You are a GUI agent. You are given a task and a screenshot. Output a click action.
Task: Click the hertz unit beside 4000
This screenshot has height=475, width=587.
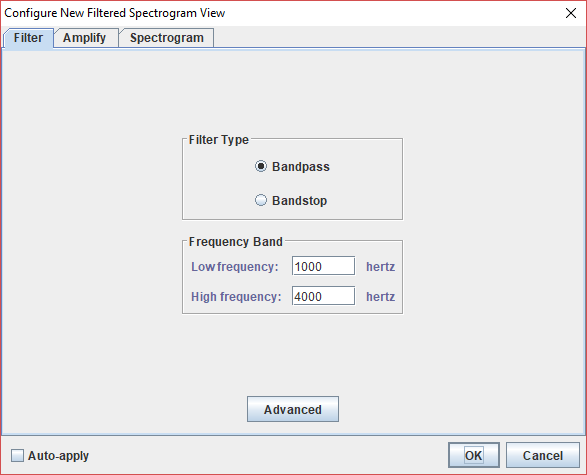coord(380,296)
